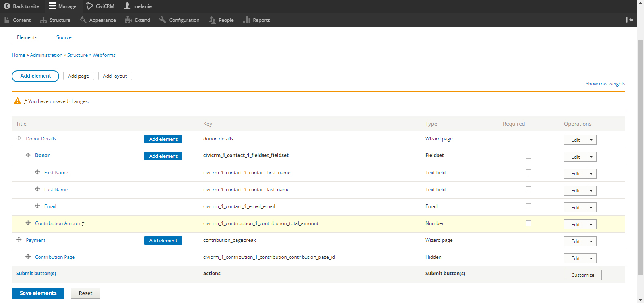
Task: Click the main Add element button
Action: 35,76
